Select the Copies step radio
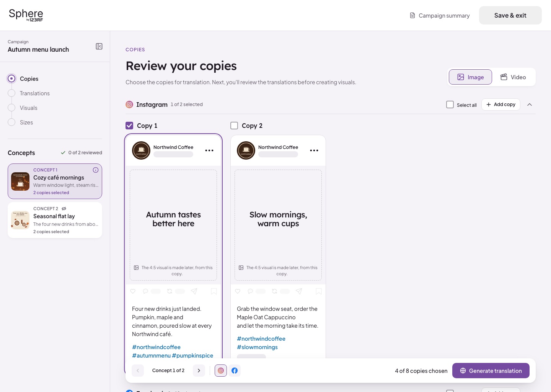The width and height of the screenshot is (551, 392). click(12, 78)
